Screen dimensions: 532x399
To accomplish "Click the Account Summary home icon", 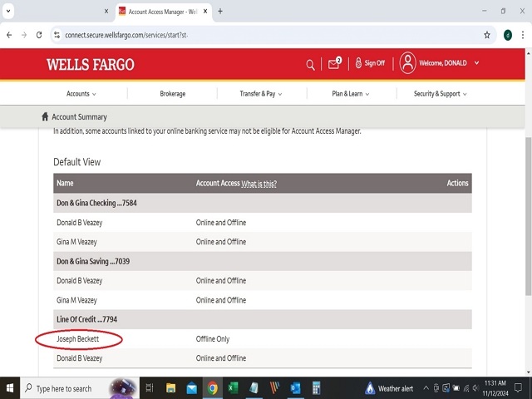I will click(45, 116).
